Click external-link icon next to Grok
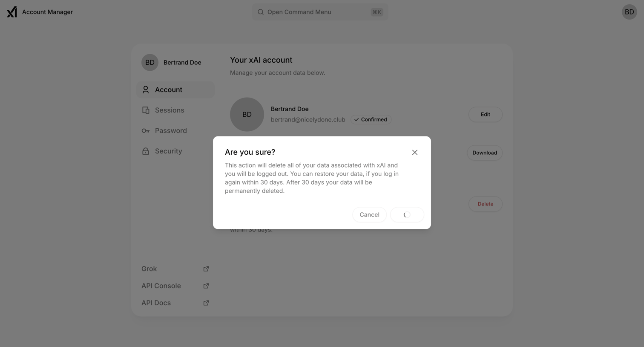This screenshot has width=644, height=347. coord(206,269)
